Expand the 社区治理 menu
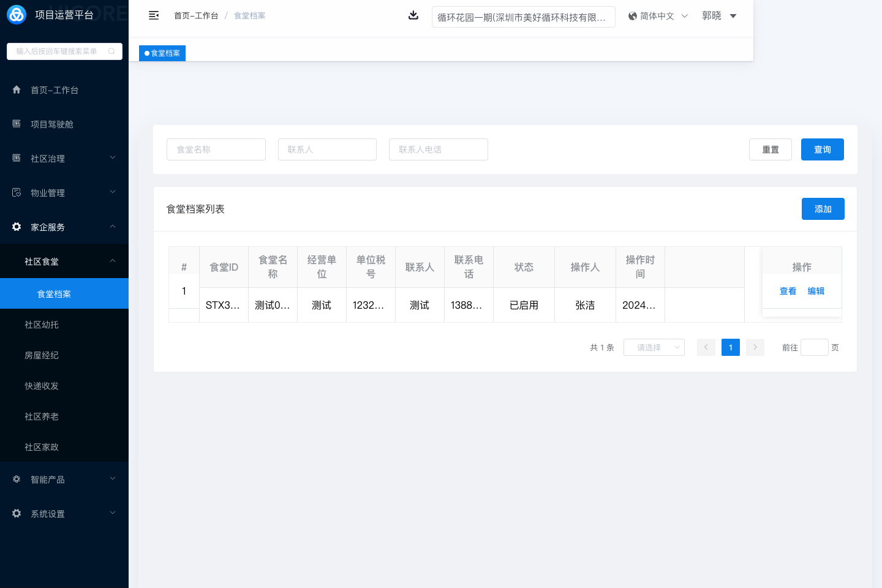This screenshot has width=882, height=588. point(64,159)
